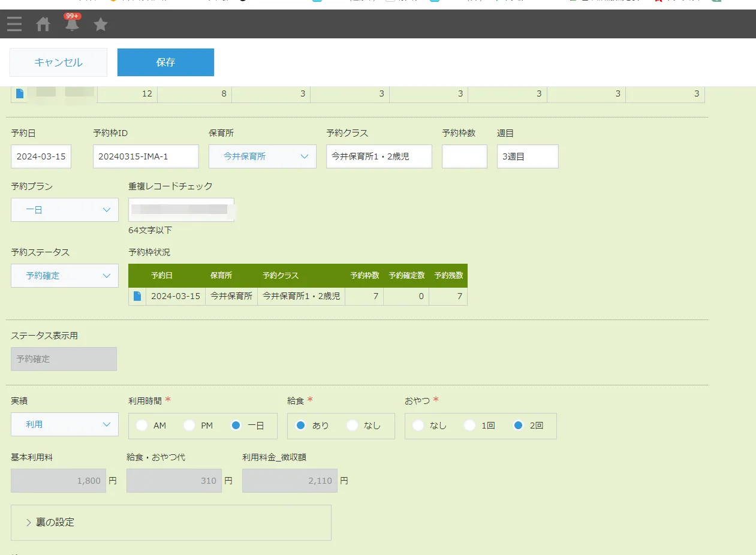Open the 保育所 dropdown
Viewport: 756px width, 555px height.
click(x=262, y=156)
